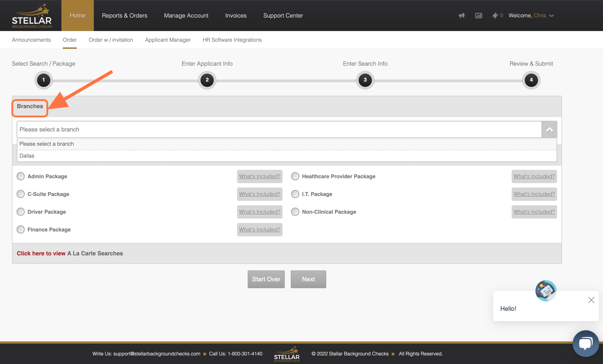Select the Healthcare Provider Package radio button
This screenshot has width=603, height=364.
(295, 176)
